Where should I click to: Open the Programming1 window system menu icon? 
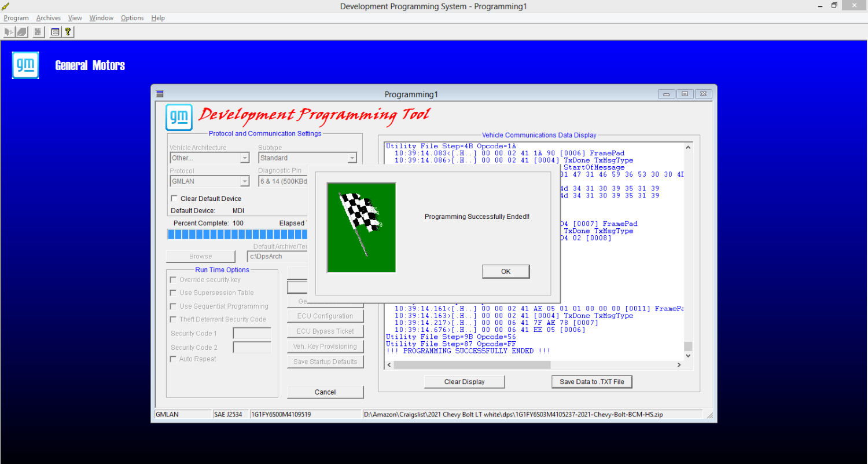point(160,94)
